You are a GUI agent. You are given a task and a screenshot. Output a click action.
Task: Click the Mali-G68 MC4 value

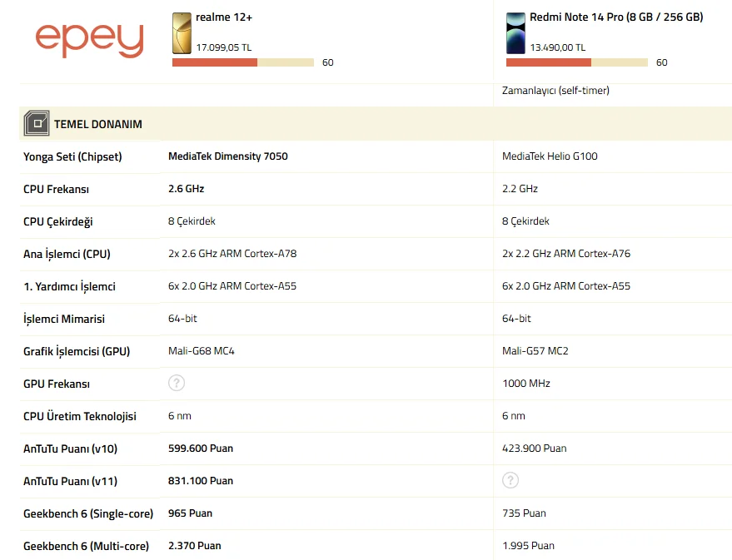(202, 351)
